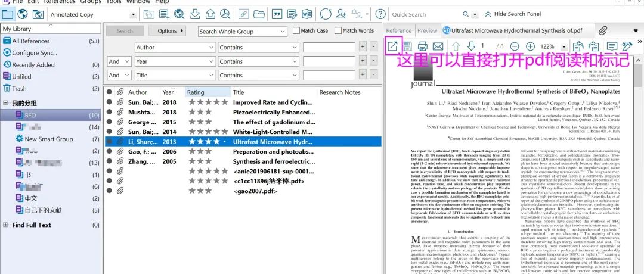The image size is (644, 274).
Task: Set five-star rating on Gao, F. 2006 row
Action: point(224,151)
